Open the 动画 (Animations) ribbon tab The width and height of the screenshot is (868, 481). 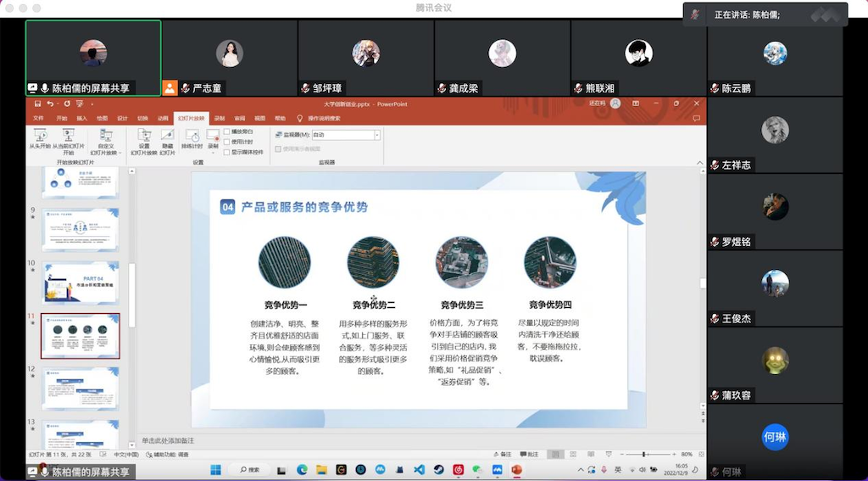(163, 118)
